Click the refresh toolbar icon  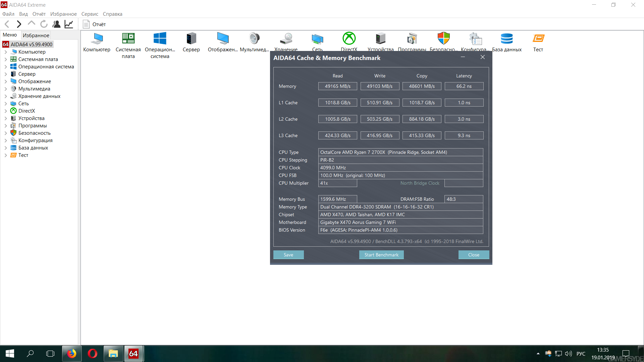(44, 24)
